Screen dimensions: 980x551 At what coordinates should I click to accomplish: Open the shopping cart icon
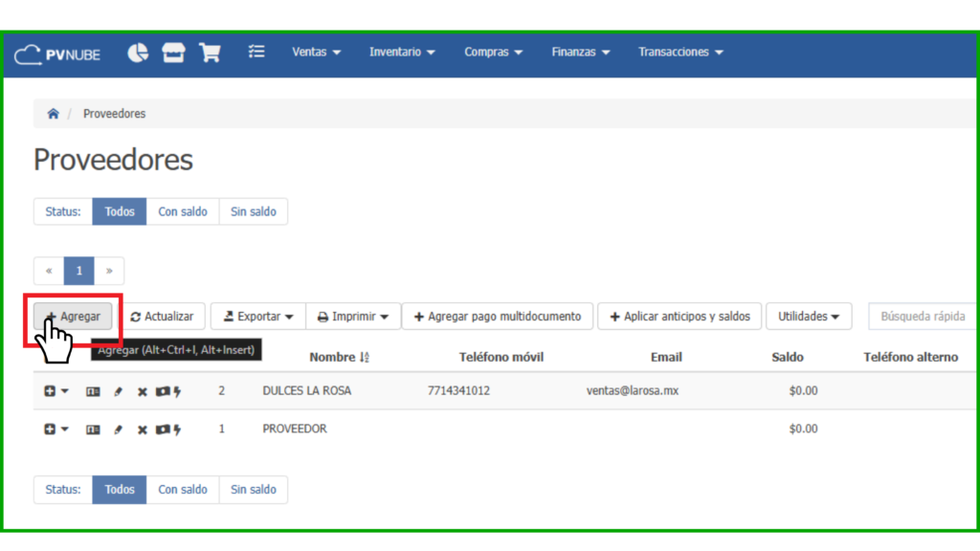point(210,53)
